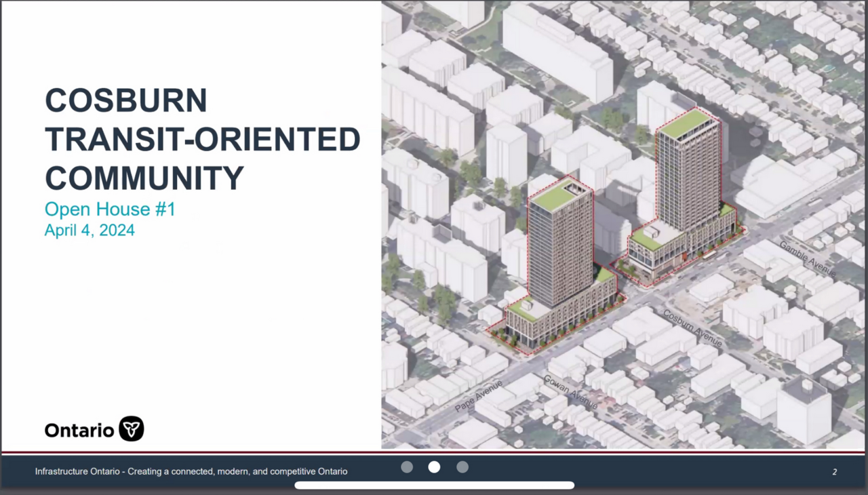Click the green roof of right tower
This screenshot has height=495, width=868.
tap(685, 123)
